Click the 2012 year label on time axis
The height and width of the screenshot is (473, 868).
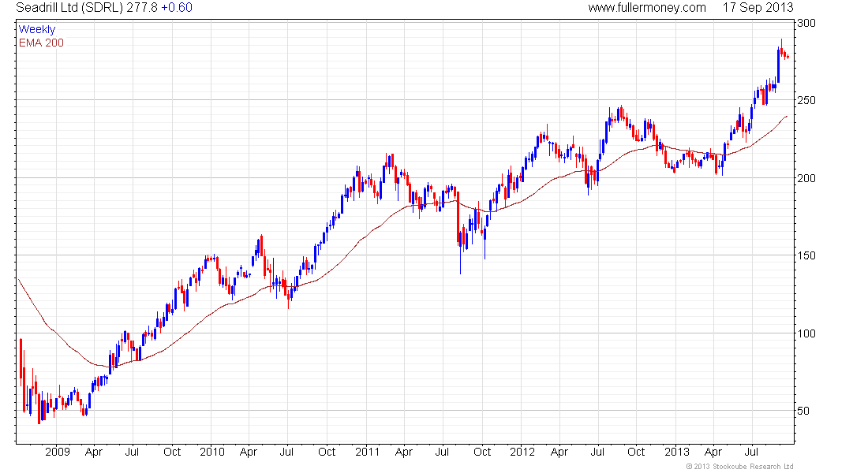click(x=522, y=452)
